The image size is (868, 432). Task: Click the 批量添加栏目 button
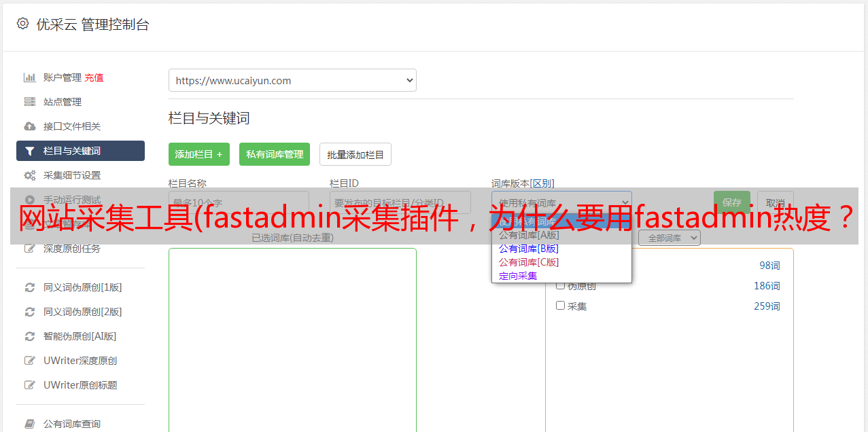(x=355, y=154)
